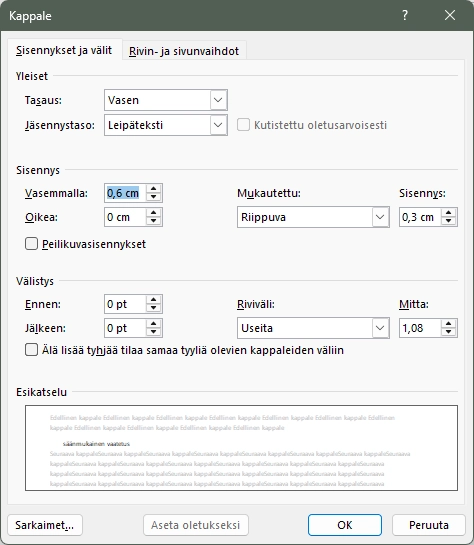Increase Vasemmalla indent with up arrow
The height and width of the screenshot is (545, 474).
pyautogui.click(x=153, y=189)
